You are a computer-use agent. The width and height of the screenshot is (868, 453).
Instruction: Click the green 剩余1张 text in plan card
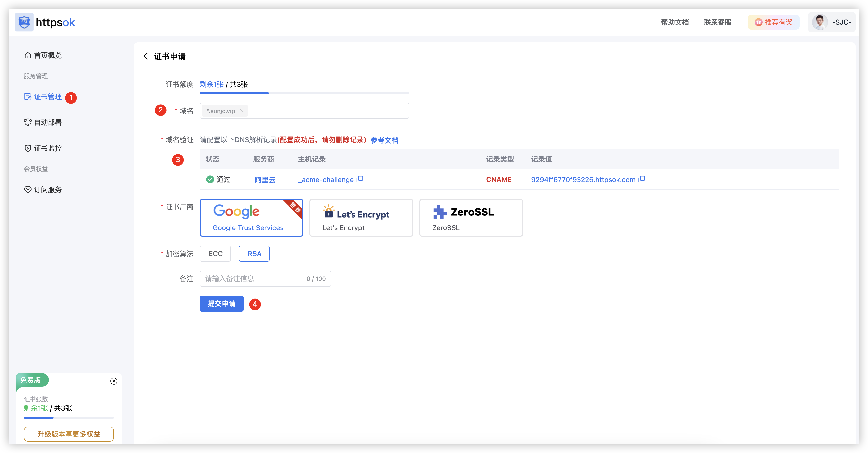36,408
